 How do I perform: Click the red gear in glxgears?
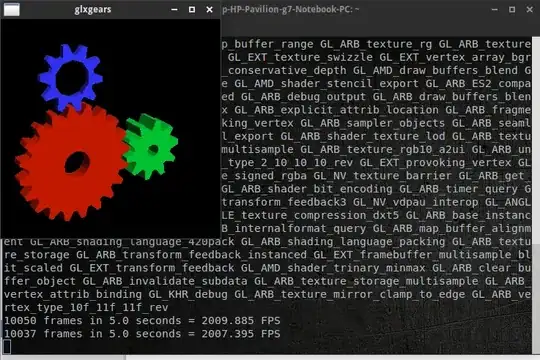click(71, 162)
